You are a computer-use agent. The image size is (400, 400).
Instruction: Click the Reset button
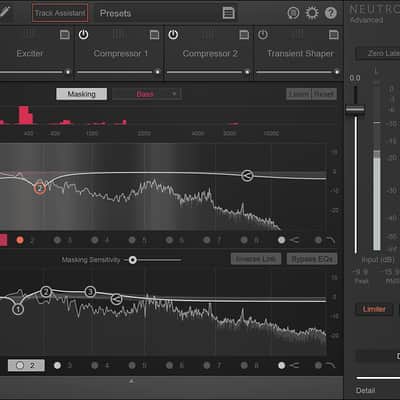coord(324,94)
